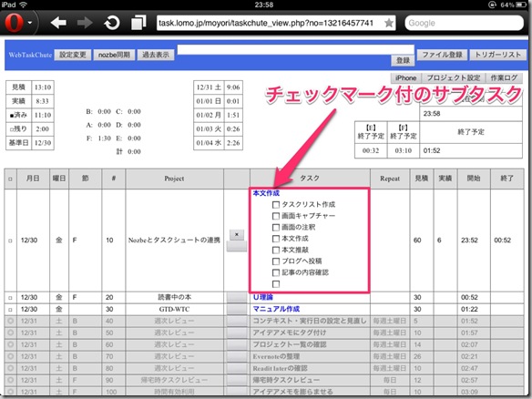The height and width of the screenshot is (399, 532).
Task: Open ファイル登録
Action: [x=442, y=55]
